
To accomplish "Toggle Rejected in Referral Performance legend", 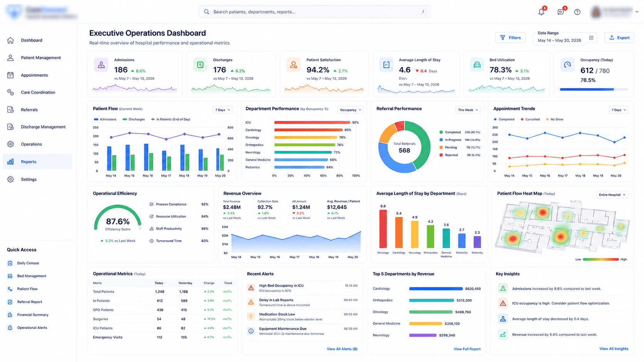I will 460,155.
